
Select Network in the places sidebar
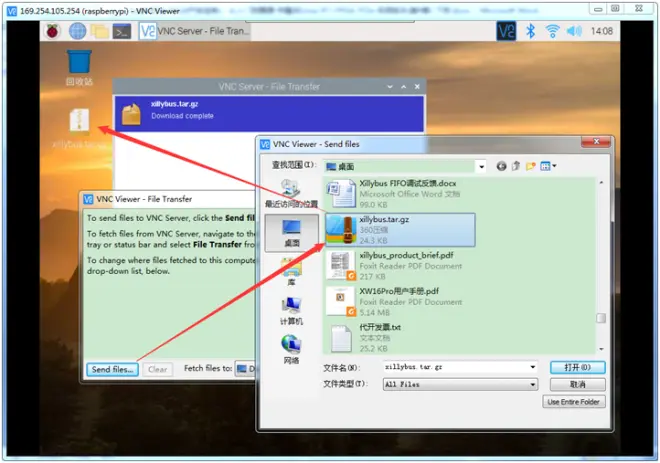point(291,349)
